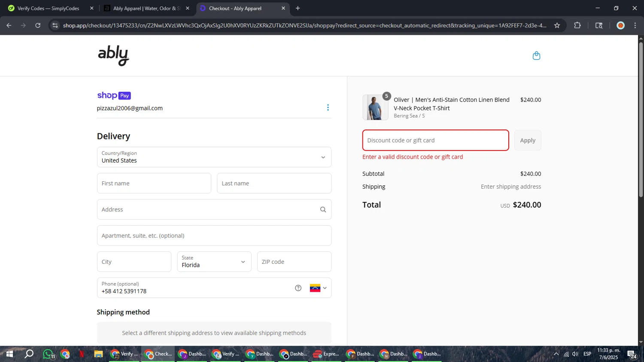Select the Checkout - Ably Apparel tab
This screenshot has width=644, height=362.
tap(243, 8)
